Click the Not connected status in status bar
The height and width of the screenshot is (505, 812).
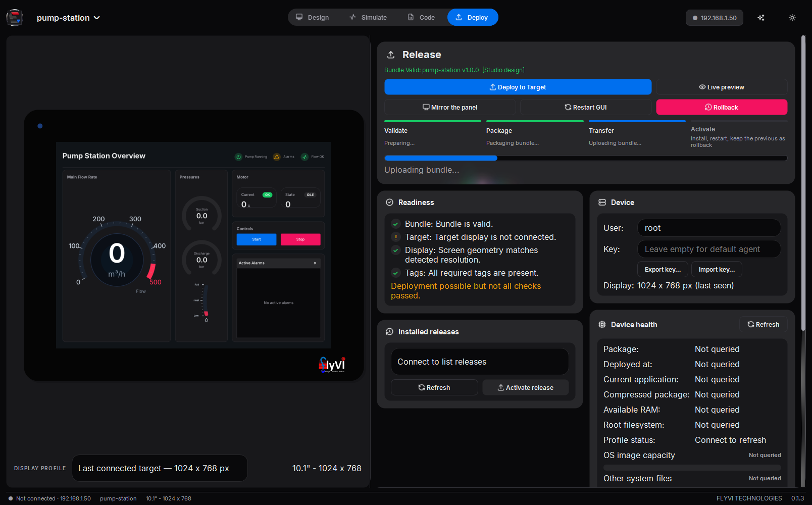(49, 498)
